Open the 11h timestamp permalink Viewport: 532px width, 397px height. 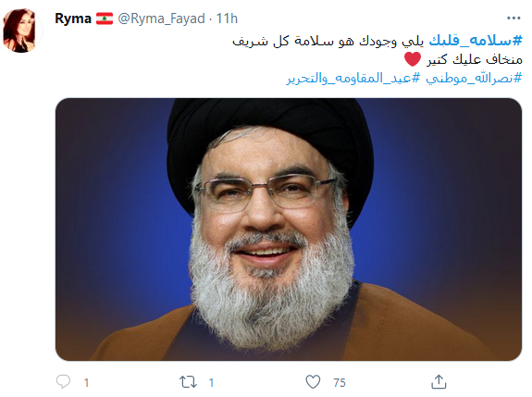coord(227,19)
